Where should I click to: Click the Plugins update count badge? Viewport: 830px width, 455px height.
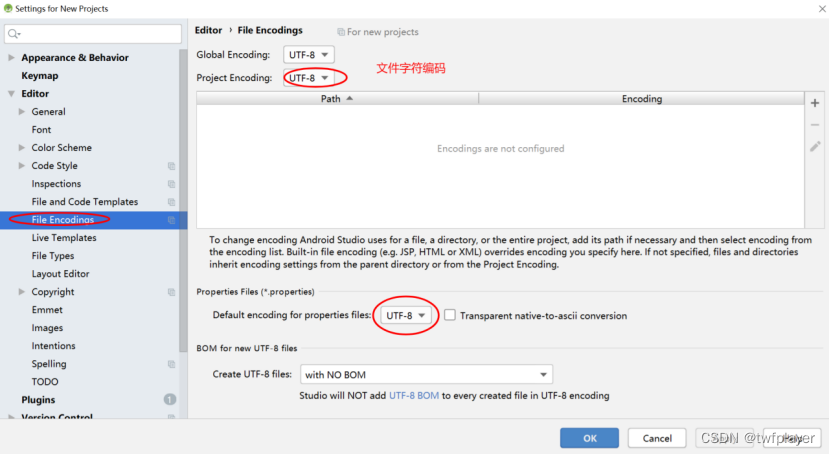(x=170, y=399)
